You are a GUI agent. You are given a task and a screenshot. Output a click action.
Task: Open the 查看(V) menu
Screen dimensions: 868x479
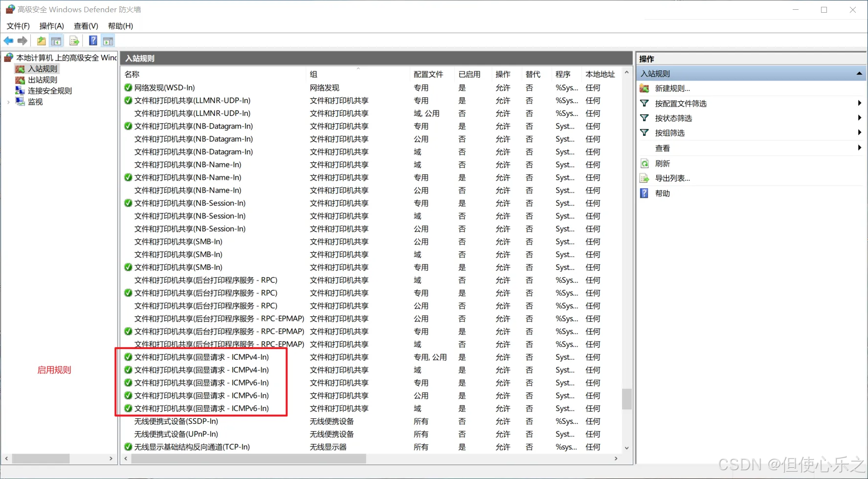click(86, 26)
